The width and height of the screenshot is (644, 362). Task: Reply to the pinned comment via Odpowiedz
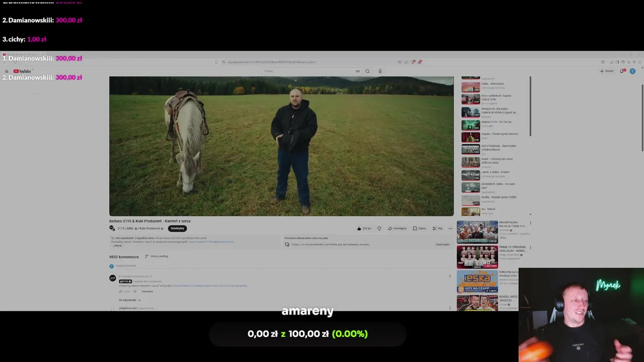coord(147,292)
